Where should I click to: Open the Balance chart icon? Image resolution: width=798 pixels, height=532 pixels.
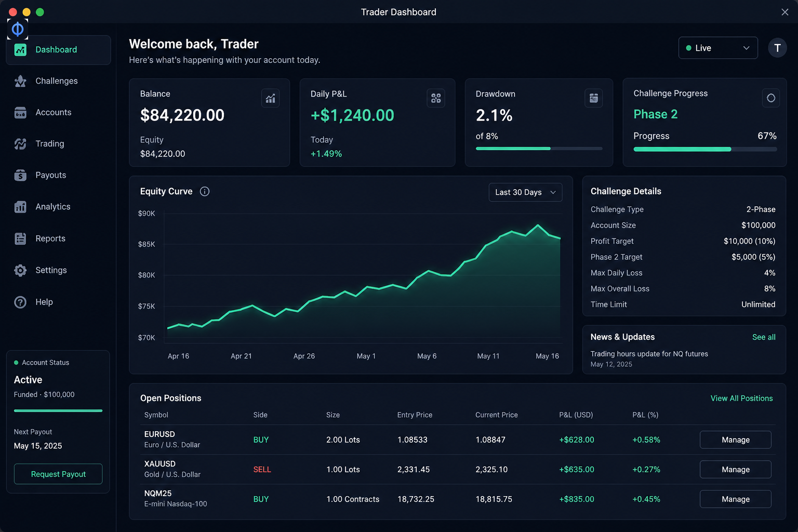click(x=270, y=98)
